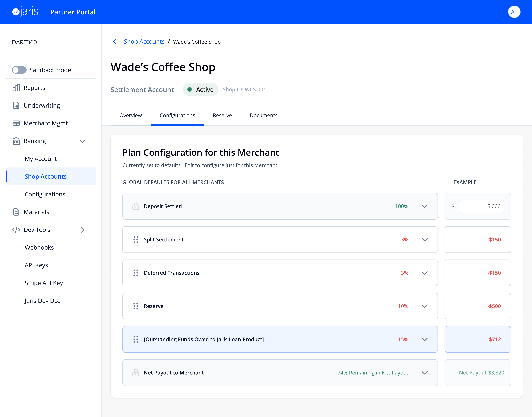The width and height of the screenshot is (532, 417).
Task: Click the lock icon on Net Payout row
Action: pyautogui.click(x=136, y=373)
